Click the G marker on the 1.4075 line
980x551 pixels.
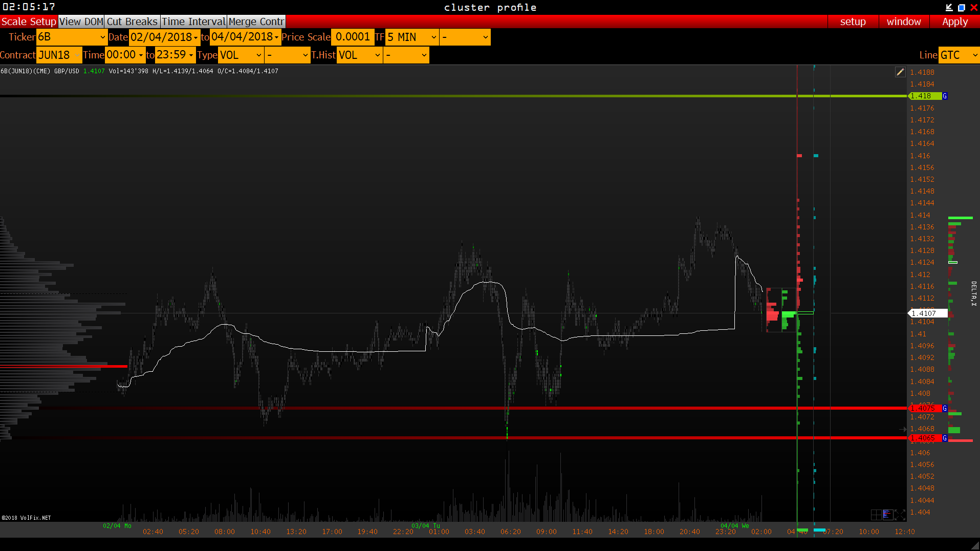click(x=945, y=408)
